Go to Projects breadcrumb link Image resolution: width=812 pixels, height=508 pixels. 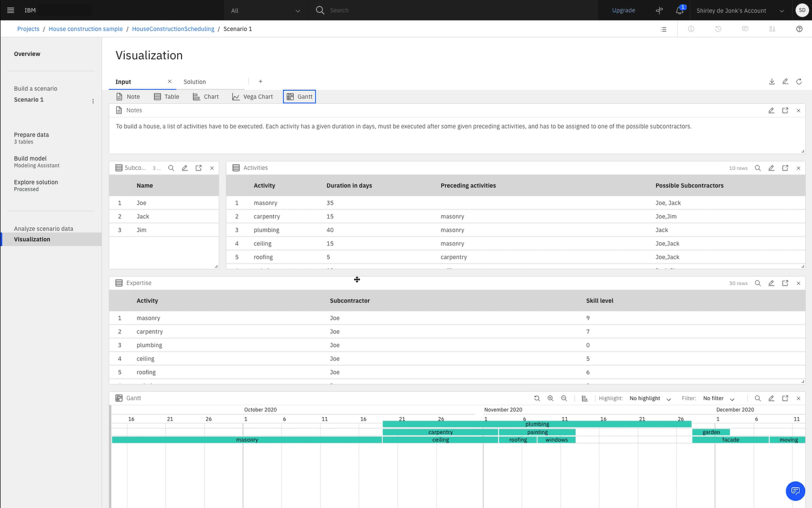pos(28,29)
